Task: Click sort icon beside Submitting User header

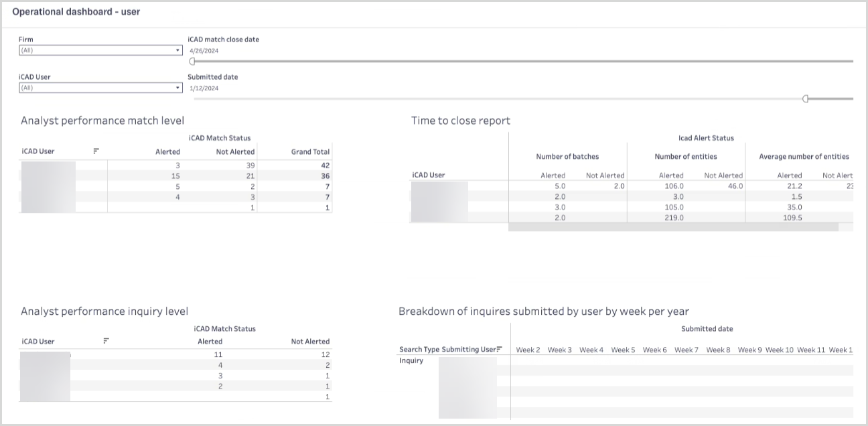Action: (x=499, y=349)
